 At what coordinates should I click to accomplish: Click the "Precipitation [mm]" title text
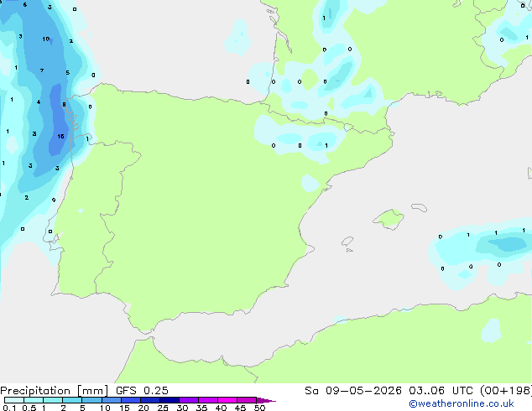coord(54,391)
